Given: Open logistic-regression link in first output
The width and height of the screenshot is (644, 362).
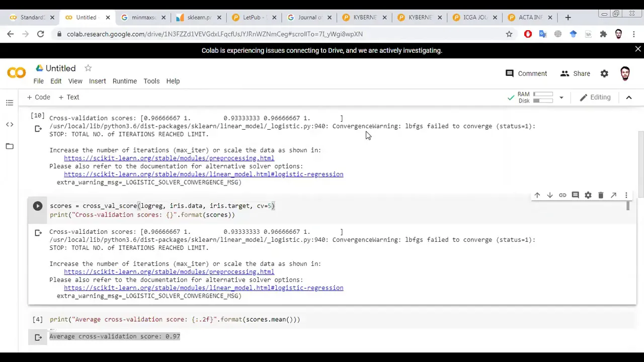Looking at the screenshot, I should click(204, 174).
